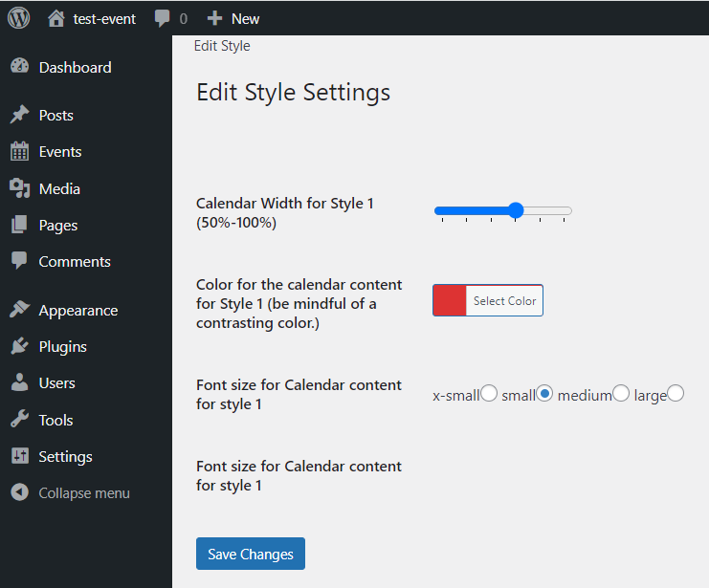Click the Calendar Width for Style 1 label
Viewport: 709px width, 588px height.
(x=285, y=213)
